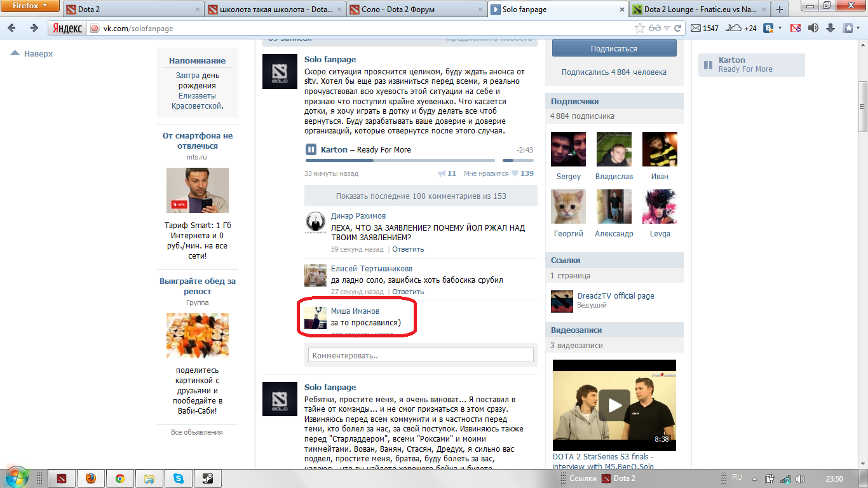Viewport: 868px width, 488px height.
Task: Switch to the 'школота такая школота' tab
Action: (x=275, y=10)
